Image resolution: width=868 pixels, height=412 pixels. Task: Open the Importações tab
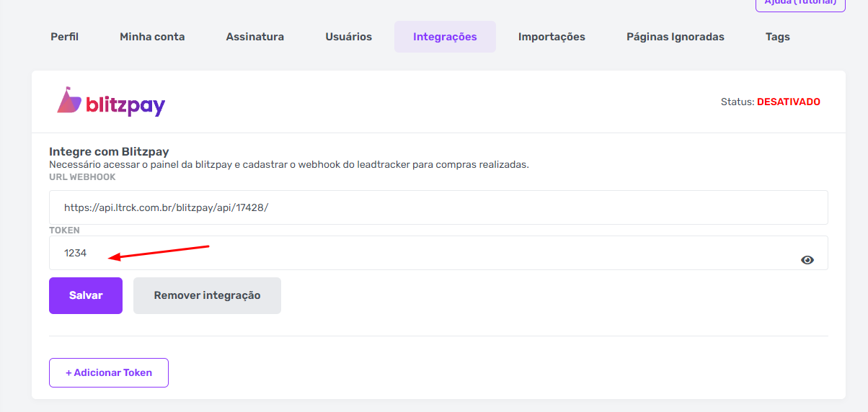[552, 37]
